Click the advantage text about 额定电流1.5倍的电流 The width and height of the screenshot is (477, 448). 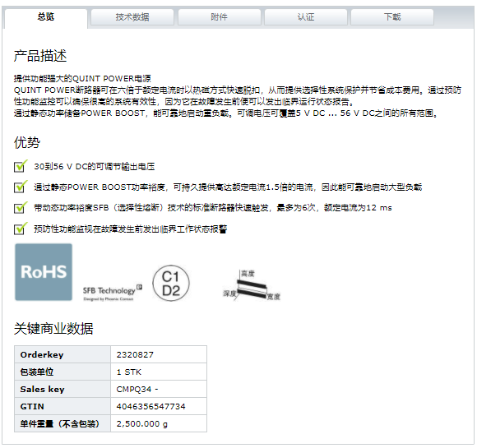[x=228, y=187]
